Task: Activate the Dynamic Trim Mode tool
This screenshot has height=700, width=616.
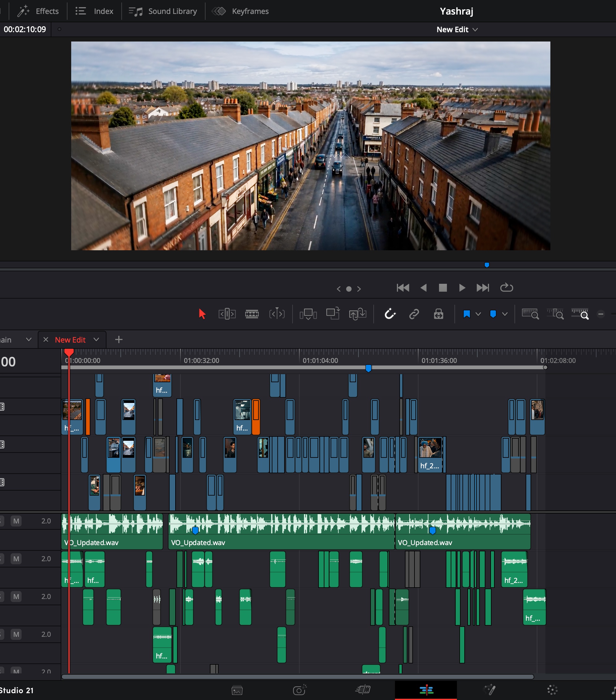Action: tap(252, 314)
